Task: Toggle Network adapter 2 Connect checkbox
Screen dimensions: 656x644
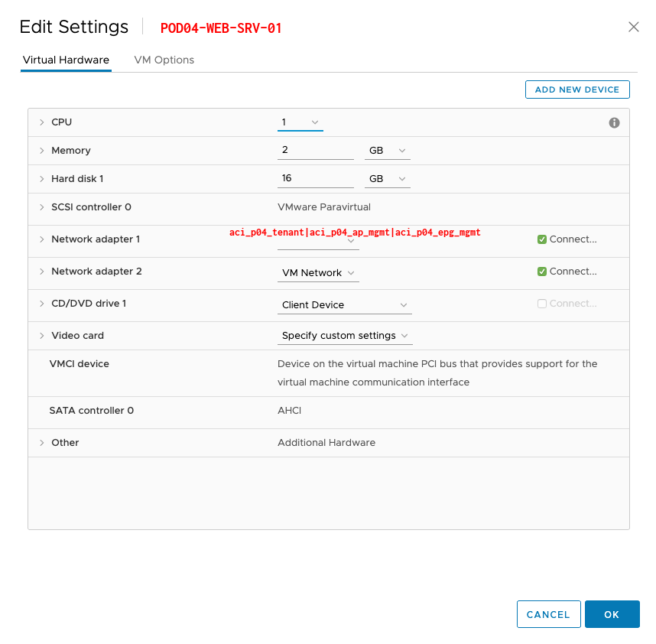Action: click(x=542, y=272)
